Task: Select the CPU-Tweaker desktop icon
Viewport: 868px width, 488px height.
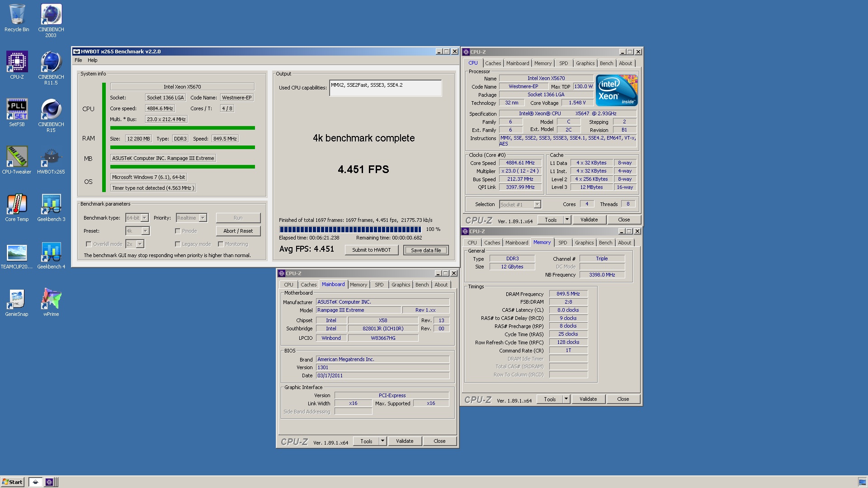Action: pyautogui.click(x=17, y=160)
